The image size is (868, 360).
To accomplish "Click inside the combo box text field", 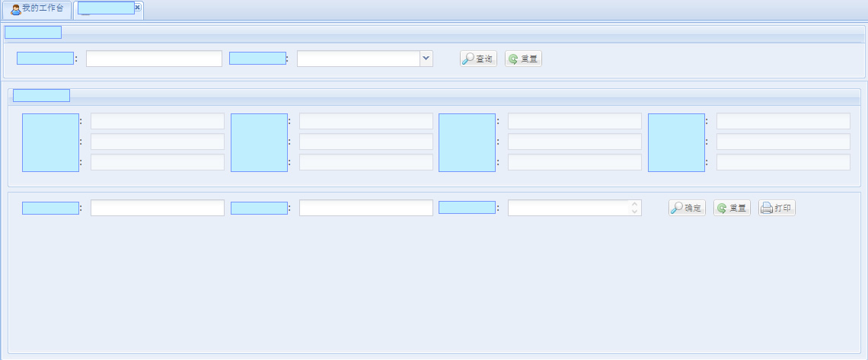I will (x=358, y=59).
